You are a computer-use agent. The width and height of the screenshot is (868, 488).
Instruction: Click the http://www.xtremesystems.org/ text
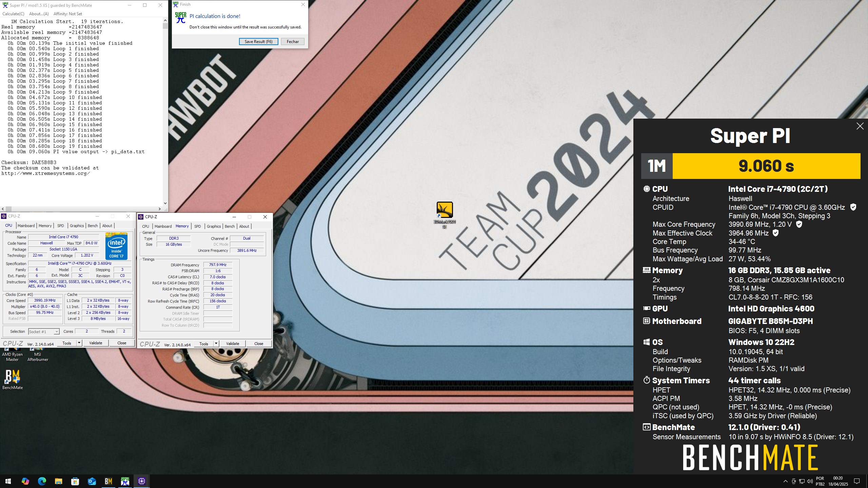(46, 173)
